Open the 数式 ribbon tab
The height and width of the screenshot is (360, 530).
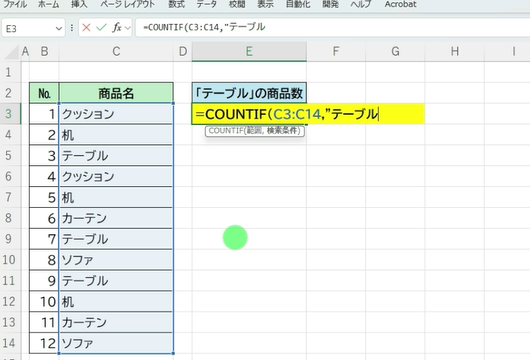176,4
